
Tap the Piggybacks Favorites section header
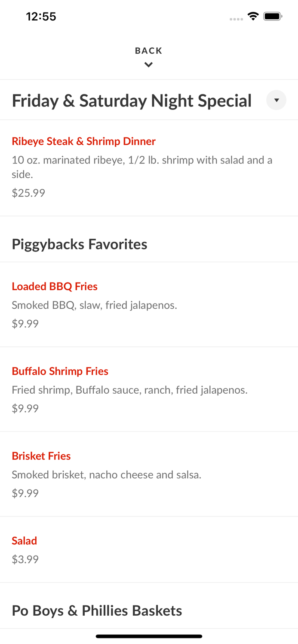[x=80, y=244]
